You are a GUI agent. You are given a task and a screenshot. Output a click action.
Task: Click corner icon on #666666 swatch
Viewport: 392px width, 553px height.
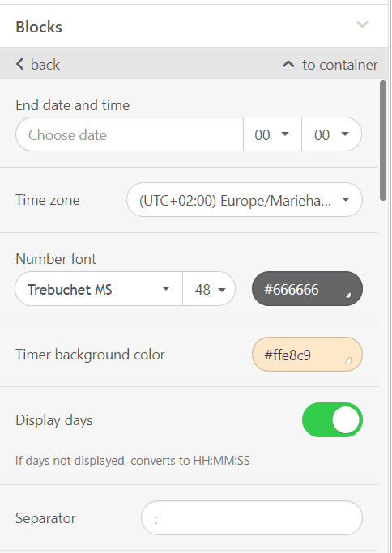pos(348,296)
